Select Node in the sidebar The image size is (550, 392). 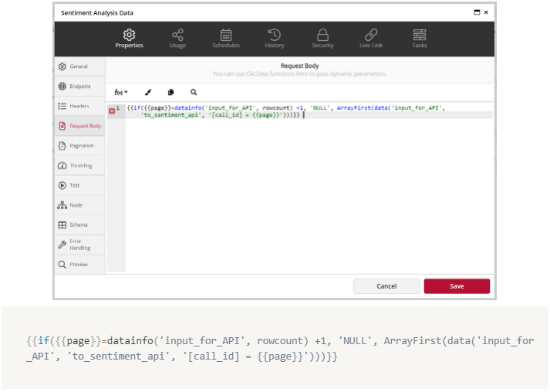point(79,205)
